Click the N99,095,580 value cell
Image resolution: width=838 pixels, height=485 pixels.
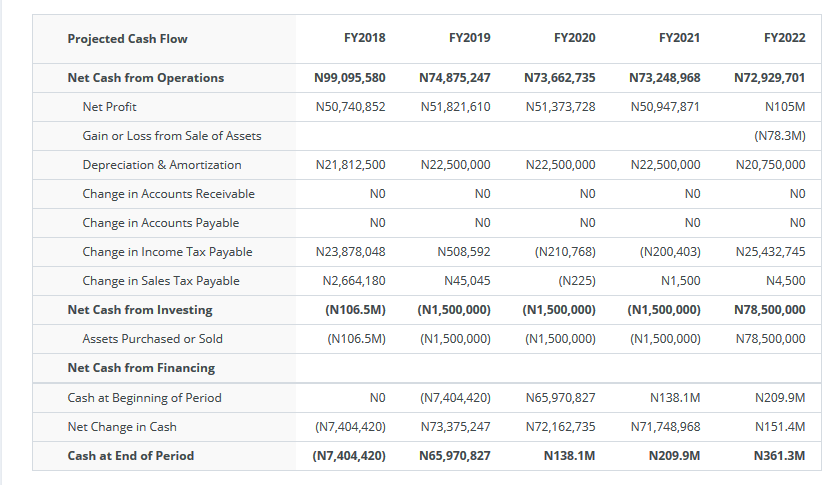350,78
